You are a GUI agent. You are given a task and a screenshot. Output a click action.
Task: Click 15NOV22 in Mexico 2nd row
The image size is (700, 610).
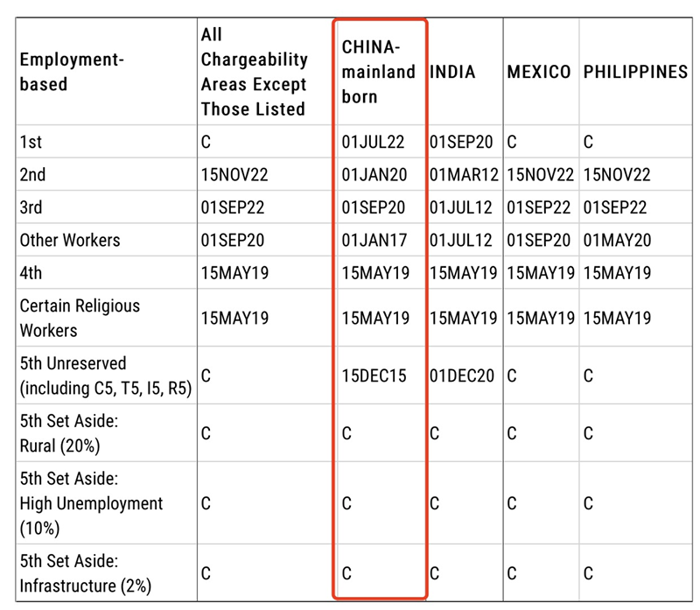pyautogui.click(x=540, y=175)
